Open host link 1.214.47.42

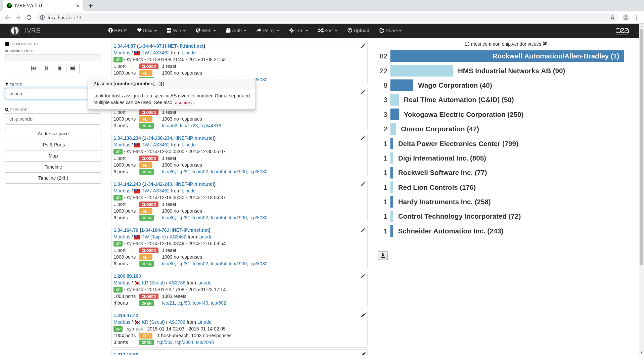tap(126, 315)
